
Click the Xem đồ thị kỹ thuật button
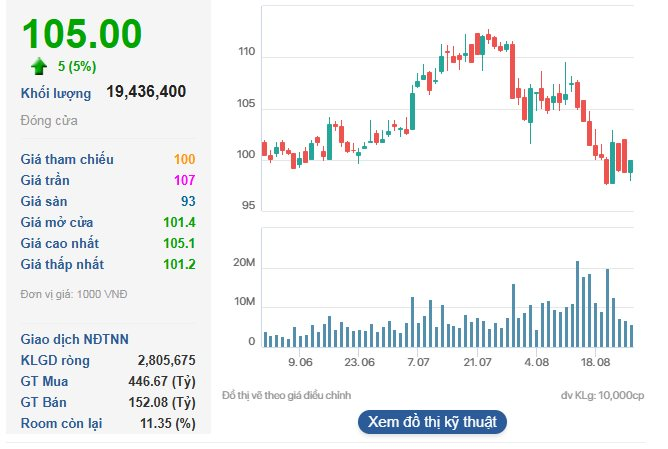(432, 421)
